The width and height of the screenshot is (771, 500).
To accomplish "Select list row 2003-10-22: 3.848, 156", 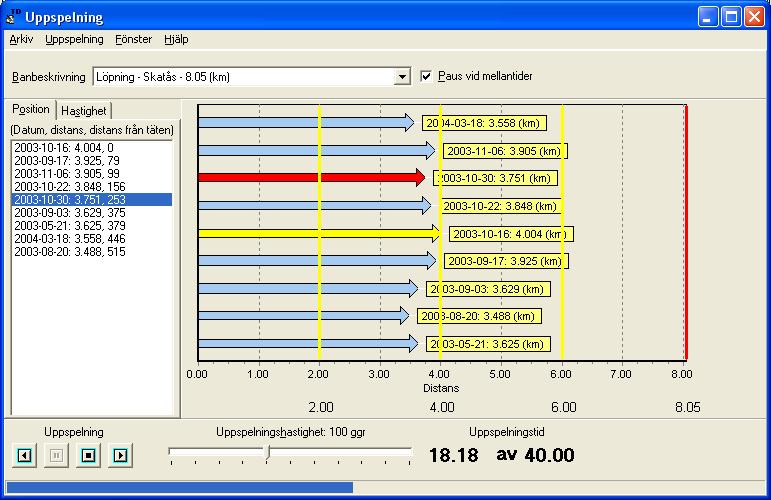I will coord(92,186).
